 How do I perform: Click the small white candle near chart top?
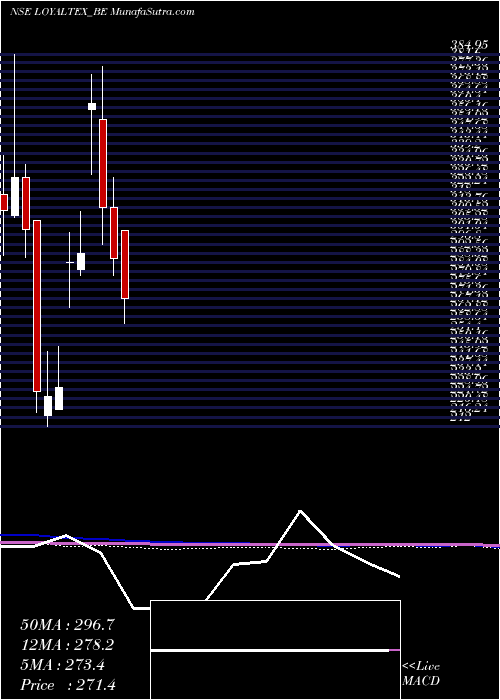(x=92, y=106)
